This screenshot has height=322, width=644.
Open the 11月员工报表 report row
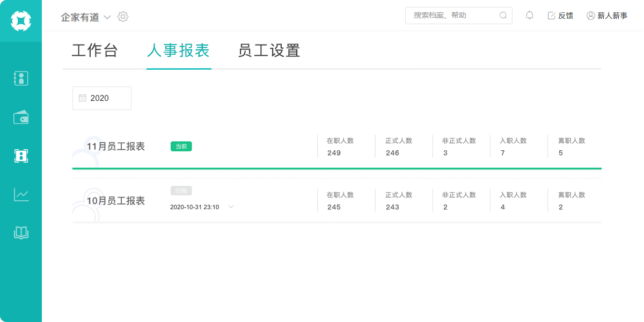pos(337,147)
